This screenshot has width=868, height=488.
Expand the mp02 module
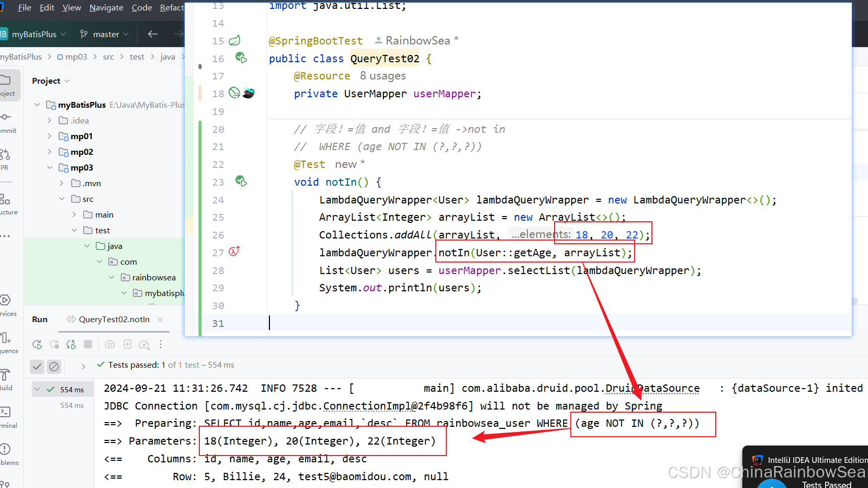pyautogui.click(x=50, y=152)
